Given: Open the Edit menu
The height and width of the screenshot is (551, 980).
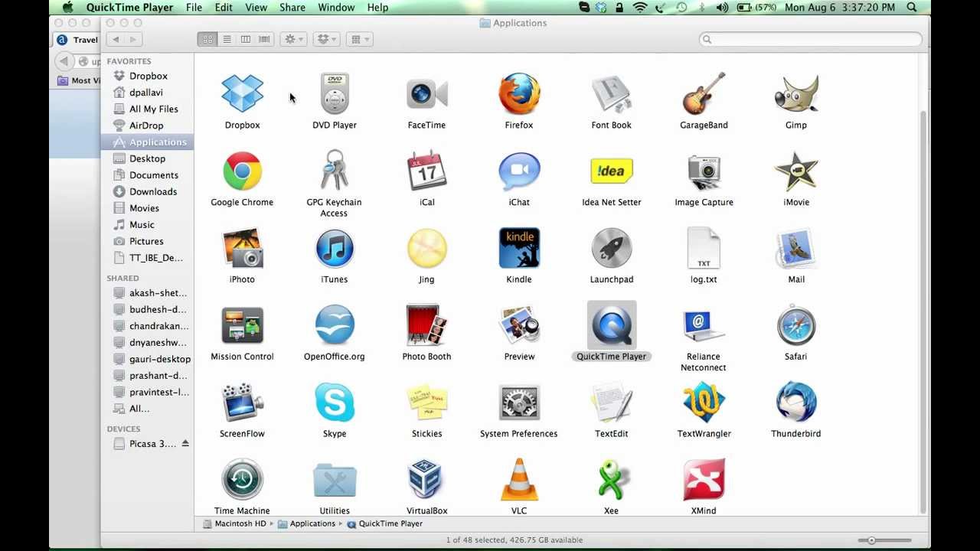Looking at the screenshot, I should click(x=224, y=7).
